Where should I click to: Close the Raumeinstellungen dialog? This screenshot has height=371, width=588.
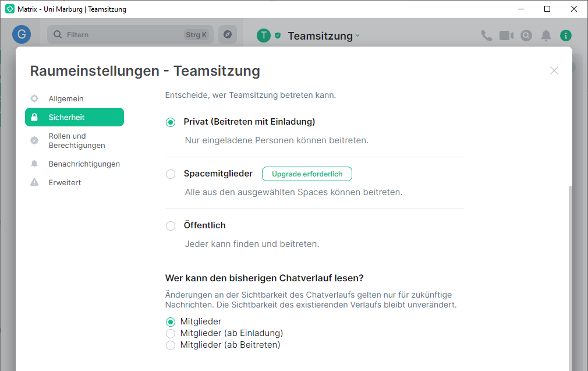[554, 70]
